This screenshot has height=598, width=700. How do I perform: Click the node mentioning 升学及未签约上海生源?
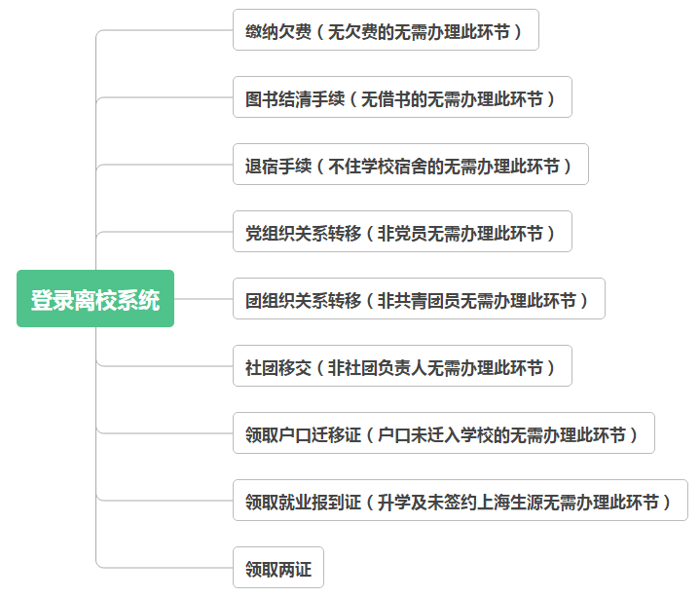(460, 501)
